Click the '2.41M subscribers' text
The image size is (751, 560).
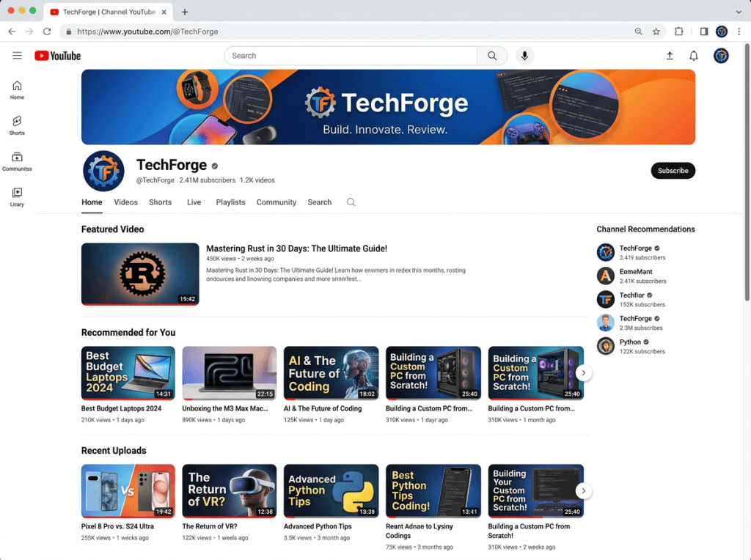208,180
